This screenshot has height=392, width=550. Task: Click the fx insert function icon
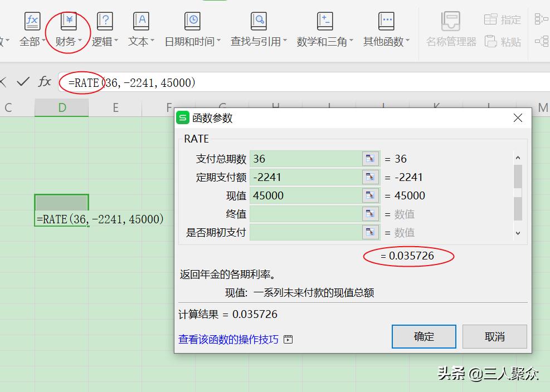pyautogui.click(x=45, y=81)
